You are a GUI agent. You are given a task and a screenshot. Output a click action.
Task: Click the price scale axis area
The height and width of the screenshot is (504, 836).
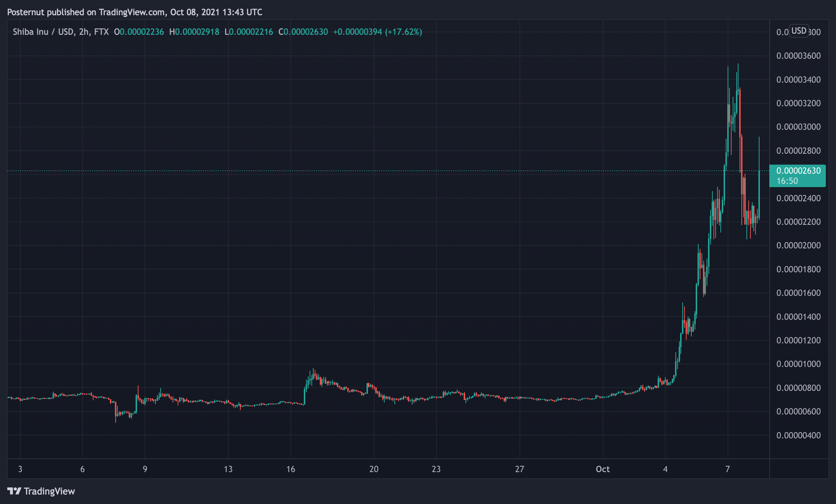point(797,254)
